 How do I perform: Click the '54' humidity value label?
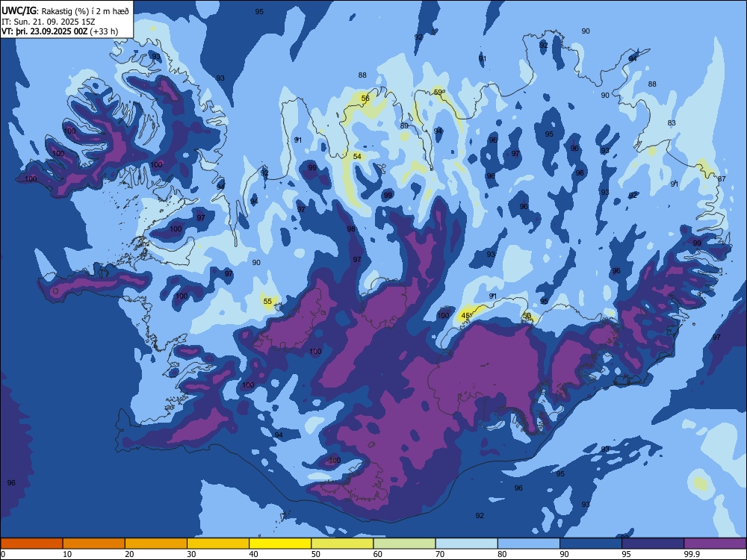pos(357,157)
